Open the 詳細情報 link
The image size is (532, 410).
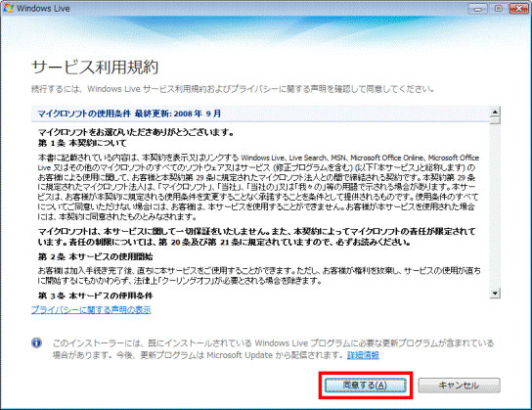[363, 355]
